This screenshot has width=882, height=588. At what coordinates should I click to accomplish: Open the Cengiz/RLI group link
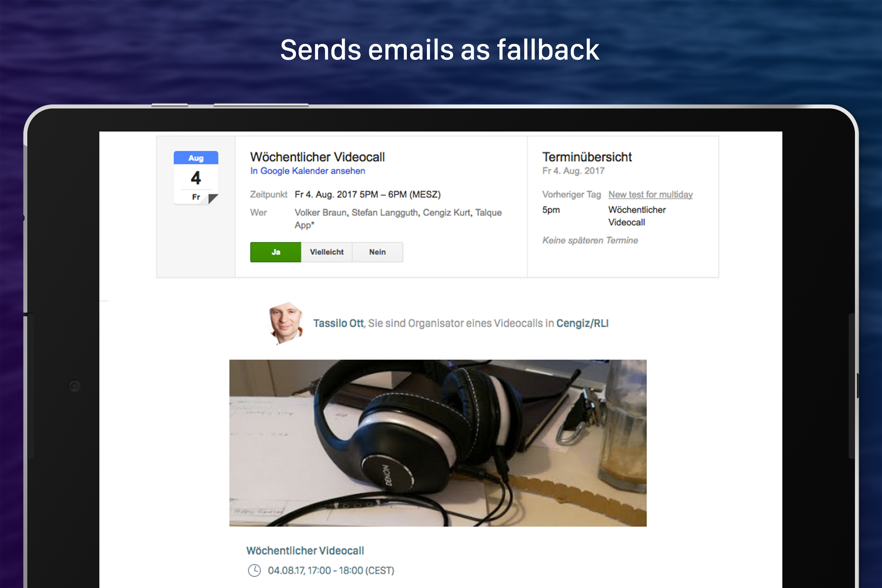(x=582, y=323)
